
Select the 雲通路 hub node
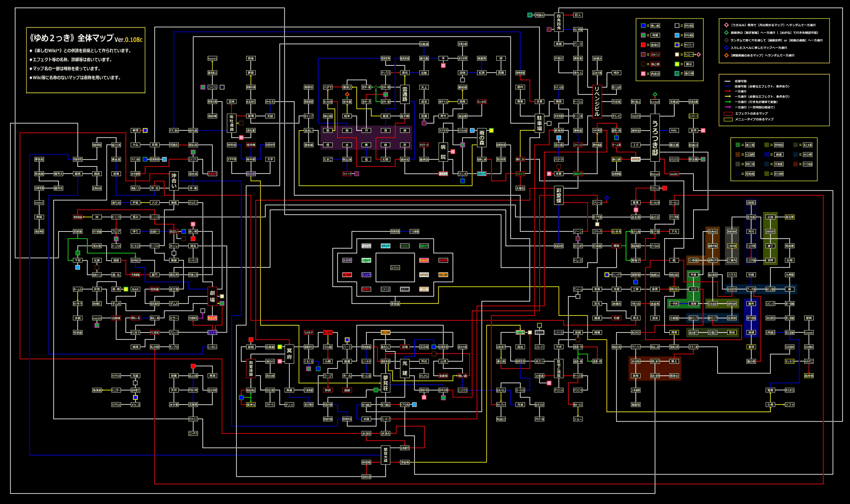pos(404,94)
